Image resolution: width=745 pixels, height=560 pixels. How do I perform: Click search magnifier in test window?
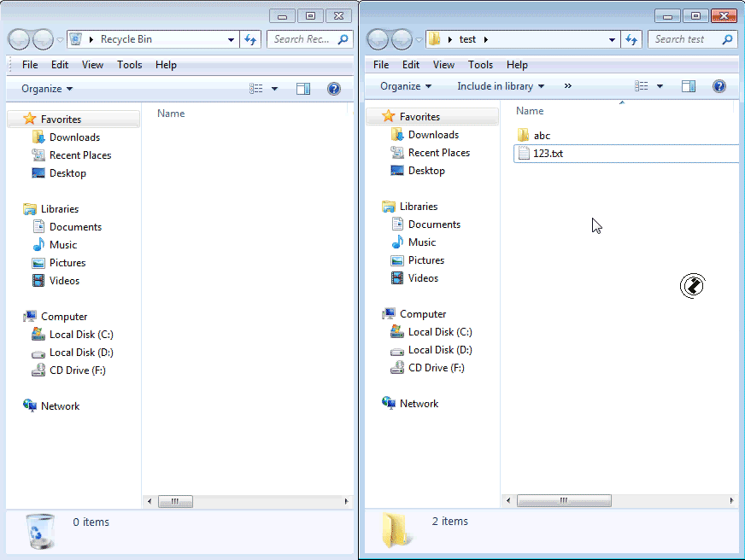tap(727, 39)
